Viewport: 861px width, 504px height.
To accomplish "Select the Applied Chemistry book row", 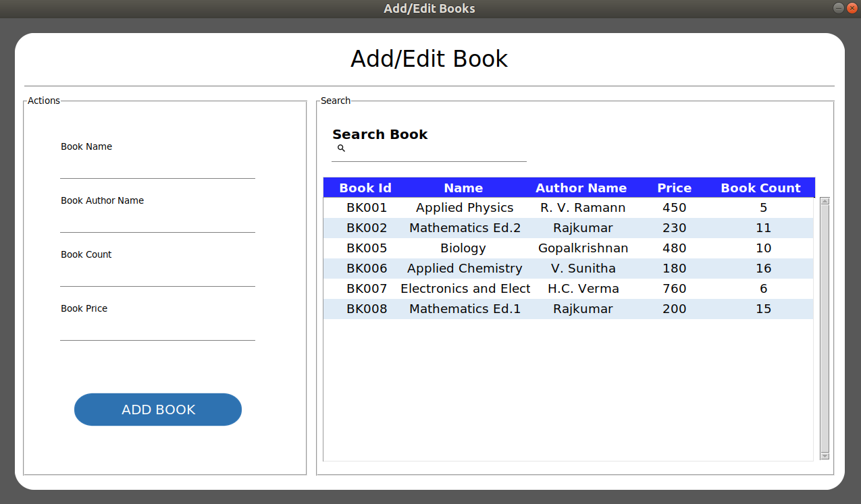I will [x=465, y=269].
